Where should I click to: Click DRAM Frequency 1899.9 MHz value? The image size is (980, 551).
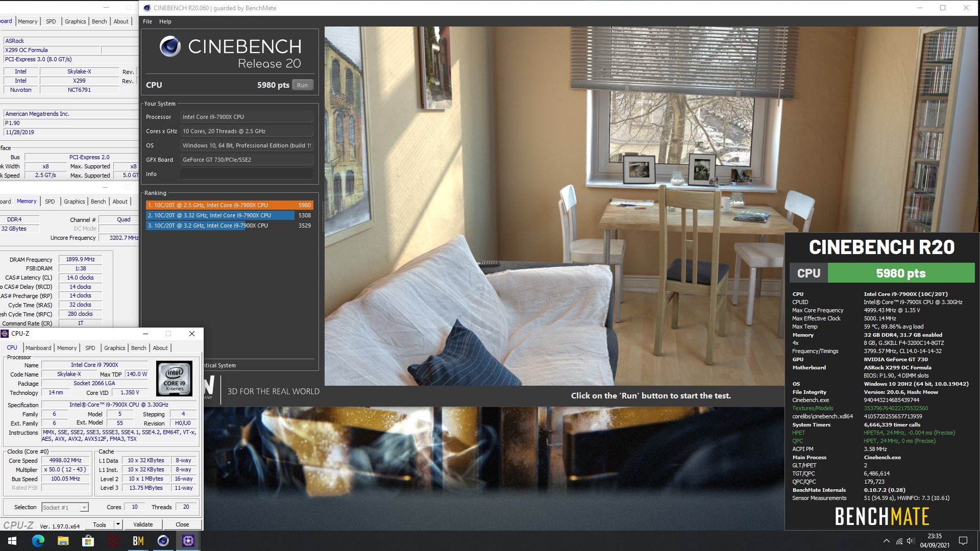(x=80, y=259)
